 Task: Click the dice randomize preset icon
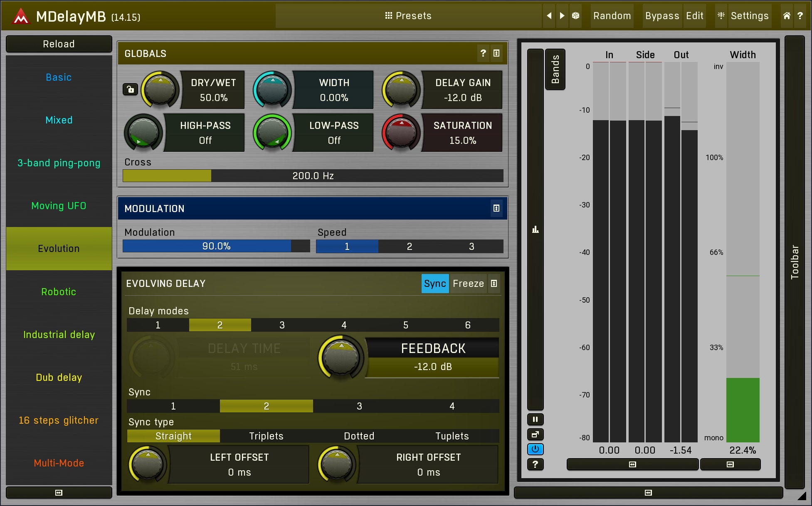coord(575,16)
